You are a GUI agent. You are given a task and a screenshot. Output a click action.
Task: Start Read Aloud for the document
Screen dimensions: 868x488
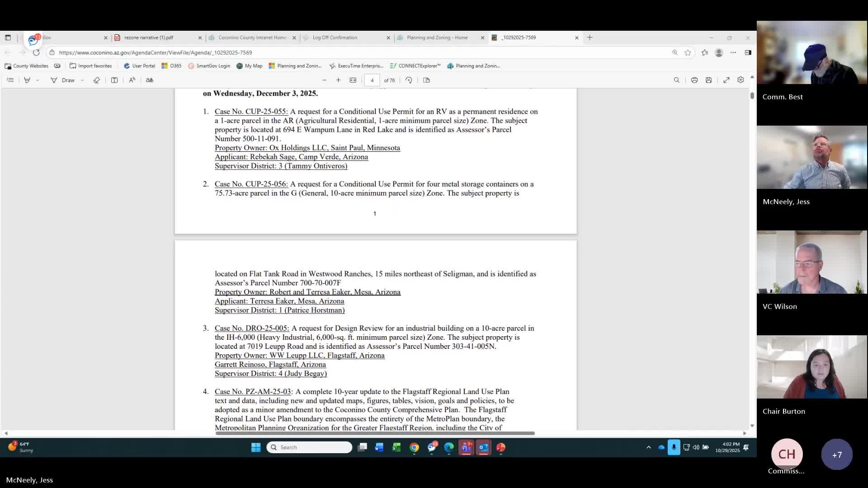[132, 80]
